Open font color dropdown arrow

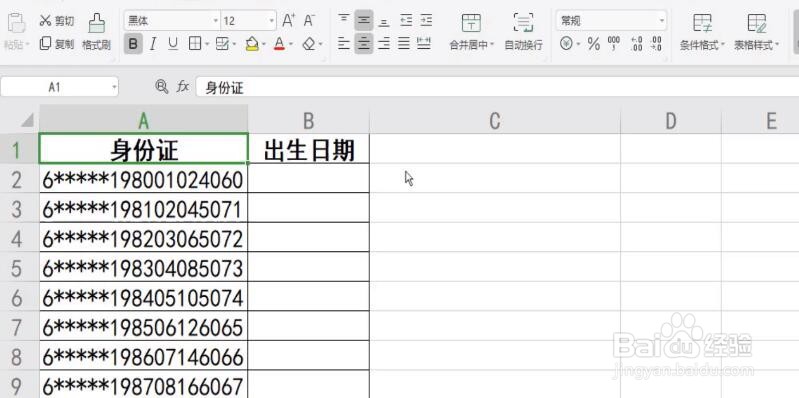click(290, 45)
